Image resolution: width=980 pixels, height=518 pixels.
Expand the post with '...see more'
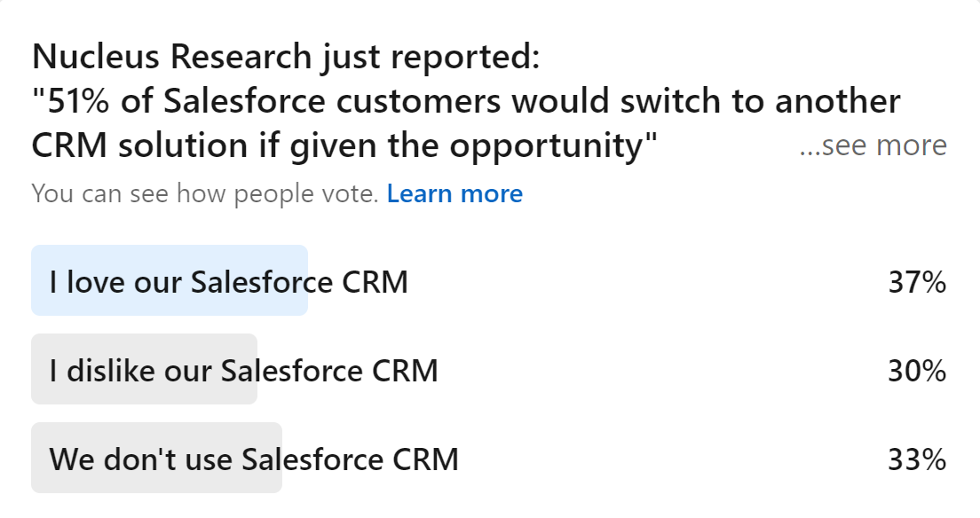(x=873, y=145)
